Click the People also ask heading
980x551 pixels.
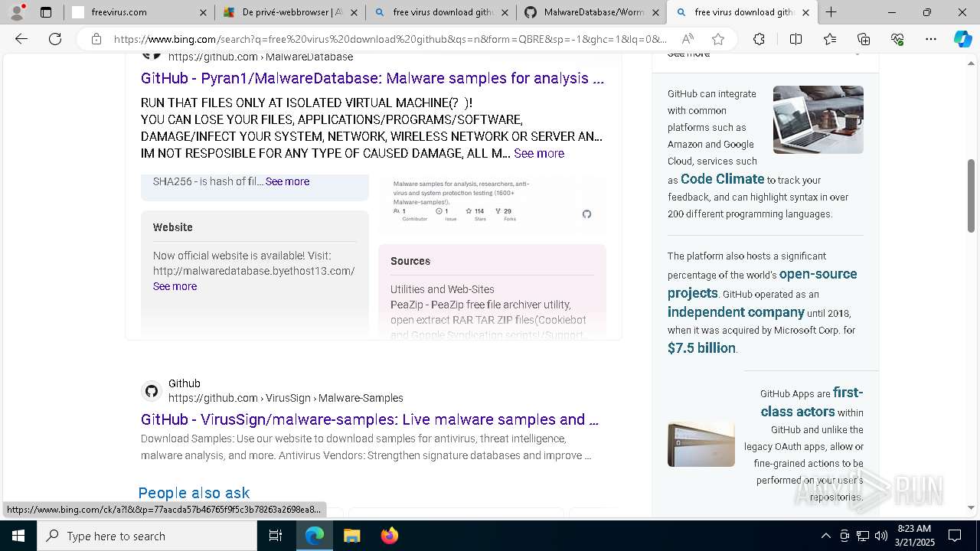194,493
